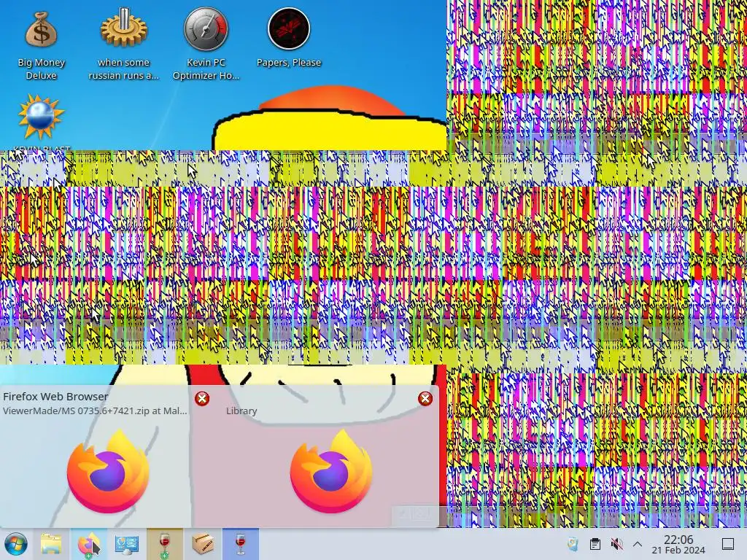The height and width of the screenshot is (560, 747).
Task: Open the 'when some russian runs a...' gear icon
Action: 123,45
